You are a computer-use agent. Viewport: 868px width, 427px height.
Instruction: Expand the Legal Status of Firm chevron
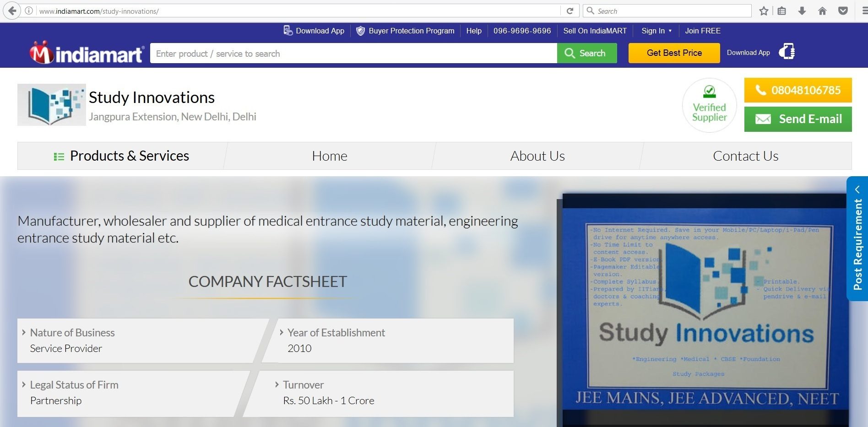click(x=24, y=384)
